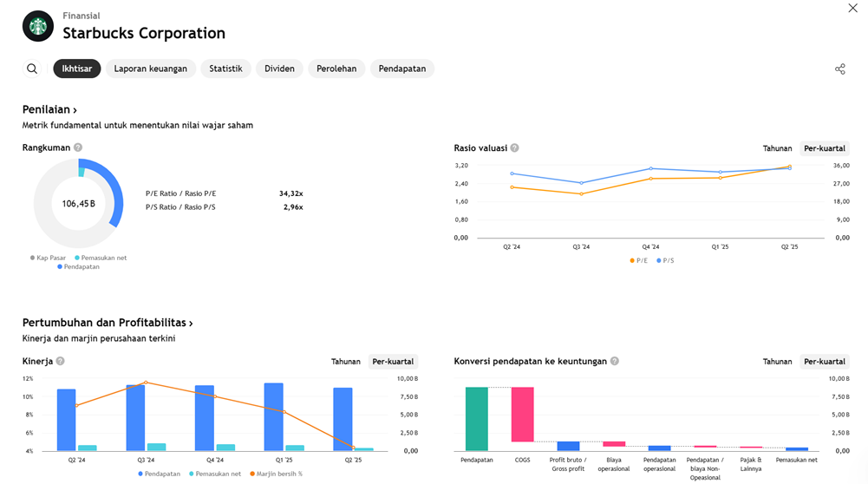Viewport: 868px width, 484px height.
Task: Click Q3 '24 point on Marjin bersih line
Action: click(146, 383)
